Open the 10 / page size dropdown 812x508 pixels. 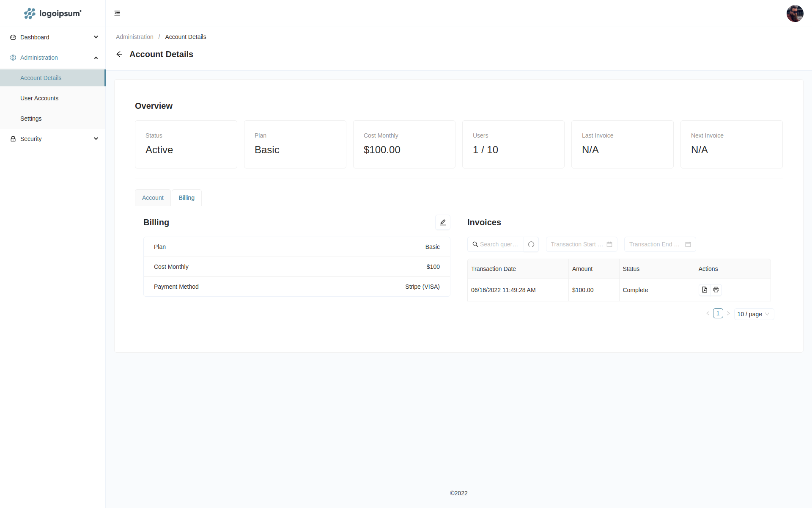[x=754, y=314]
